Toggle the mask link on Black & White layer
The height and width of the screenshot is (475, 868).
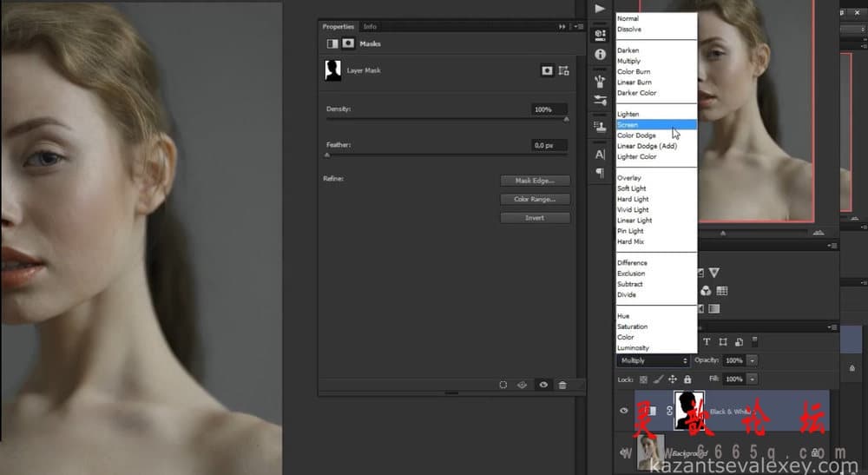click(x=669, y=411)
